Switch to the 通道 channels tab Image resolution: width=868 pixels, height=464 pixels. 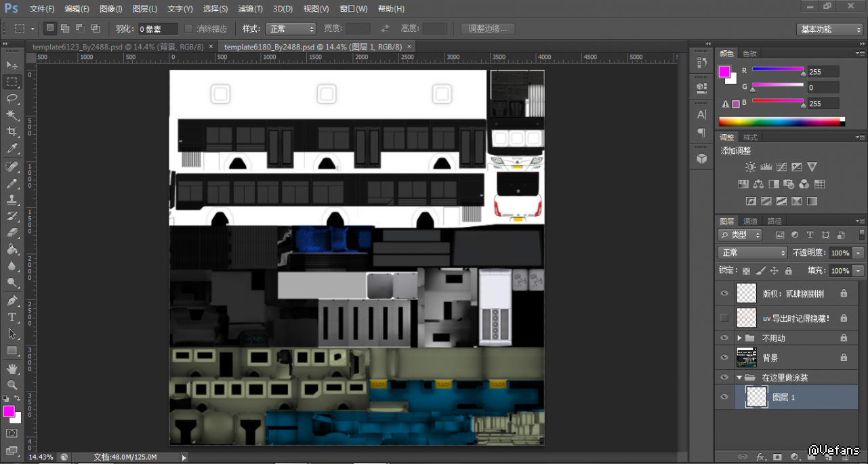750,221
